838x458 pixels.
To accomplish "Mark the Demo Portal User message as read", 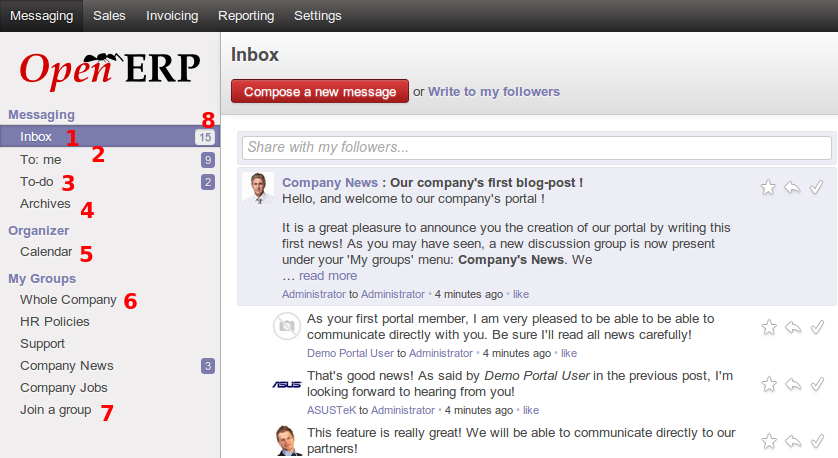I will [x=816, y=327].
